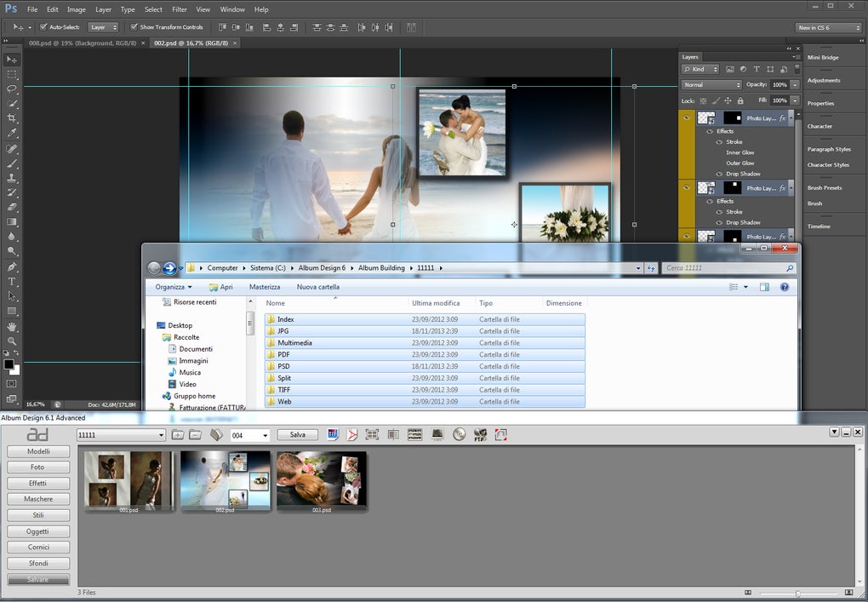Screen dimensions: 868x602
Task: Select the Hand tool
Action: click(x=12, y=326)
